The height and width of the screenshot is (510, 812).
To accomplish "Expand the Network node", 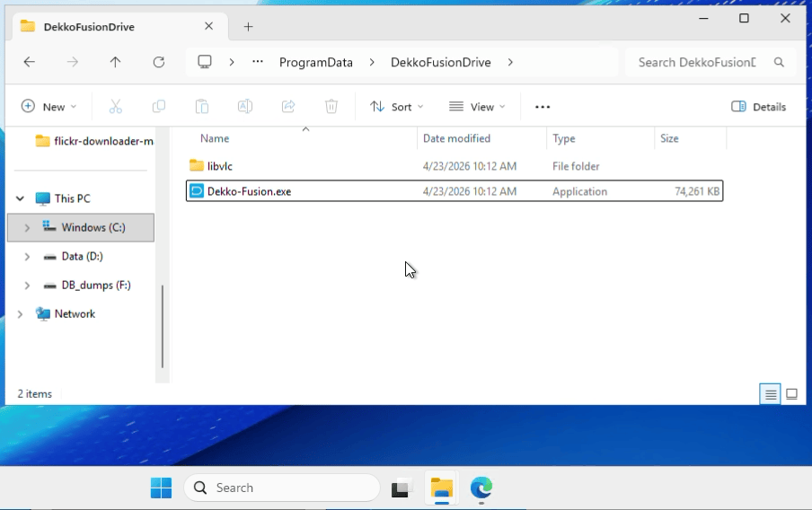I will [x=20, y=313].
